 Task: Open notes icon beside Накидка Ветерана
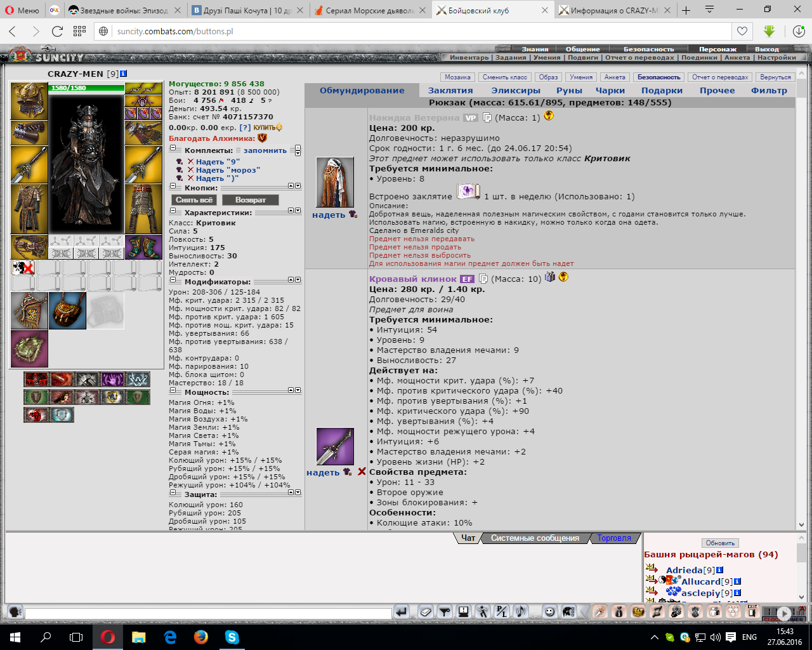tap(487, 117)
